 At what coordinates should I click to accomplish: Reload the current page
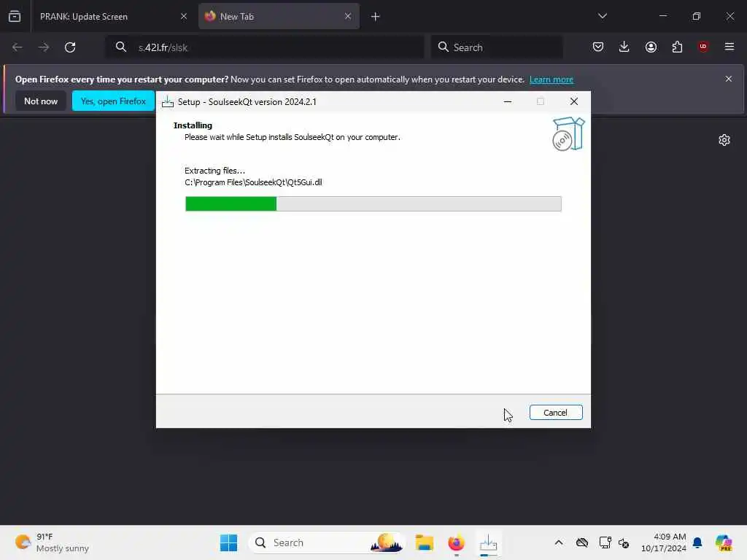click(x=70, y=47)
